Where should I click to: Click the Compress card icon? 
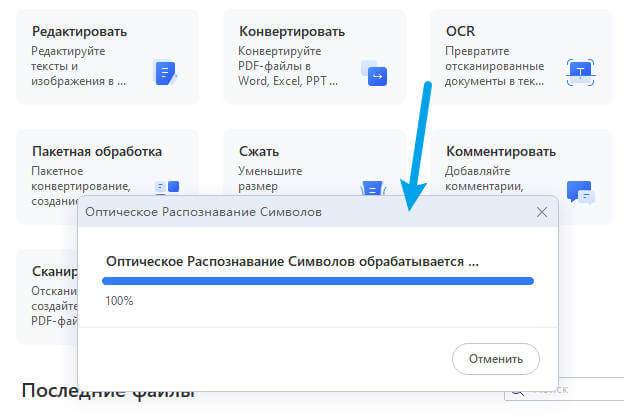(373, 188)
